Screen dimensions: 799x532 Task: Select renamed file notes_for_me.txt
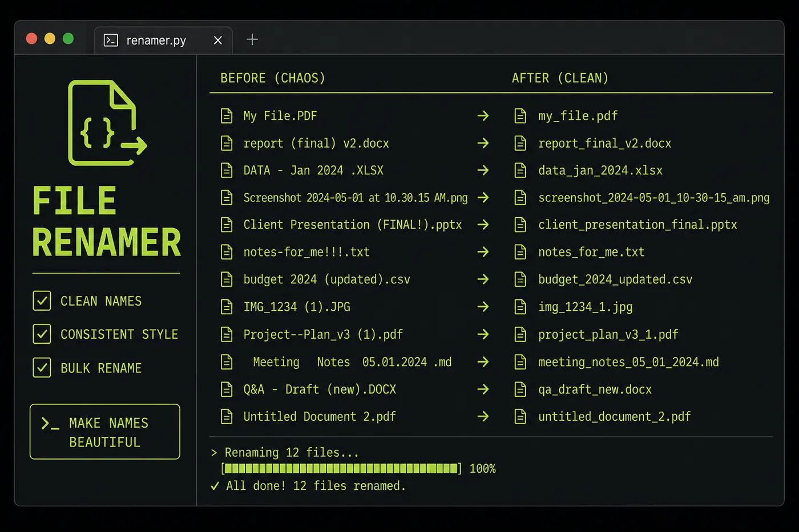(591, 252)
